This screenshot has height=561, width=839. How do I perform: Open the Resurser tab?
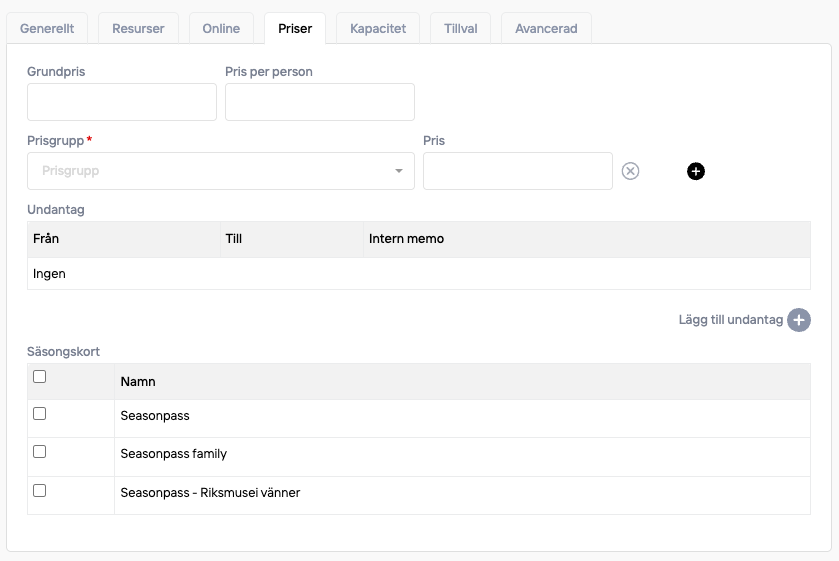[138, 29]
